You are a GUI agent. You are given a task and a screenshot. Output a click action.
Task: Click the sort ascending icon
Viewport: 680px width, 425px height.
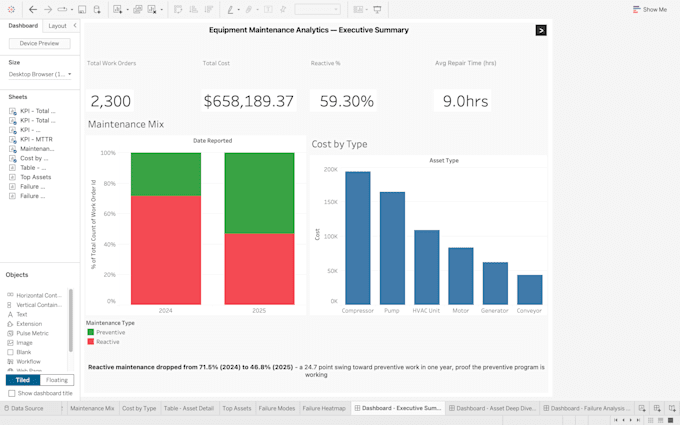(x=194, y=9)
